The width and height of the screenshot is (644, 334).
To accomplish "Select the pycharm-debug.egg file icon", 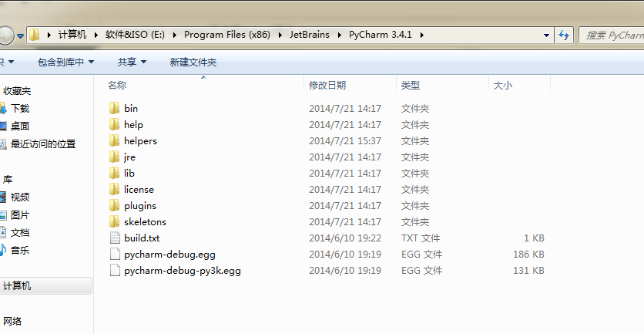I will point(115,255).
